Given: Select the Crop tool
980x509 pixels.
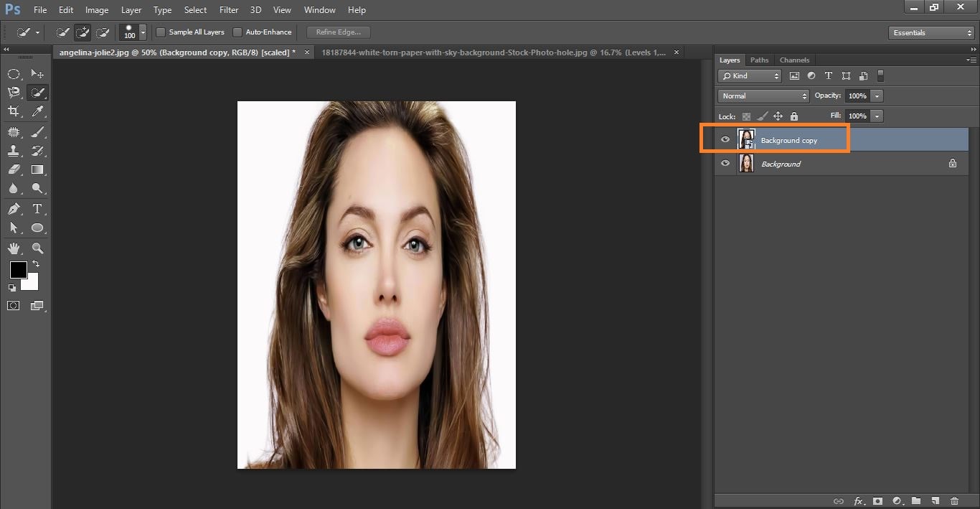Looking at the screenshot, I should [14, 111].
